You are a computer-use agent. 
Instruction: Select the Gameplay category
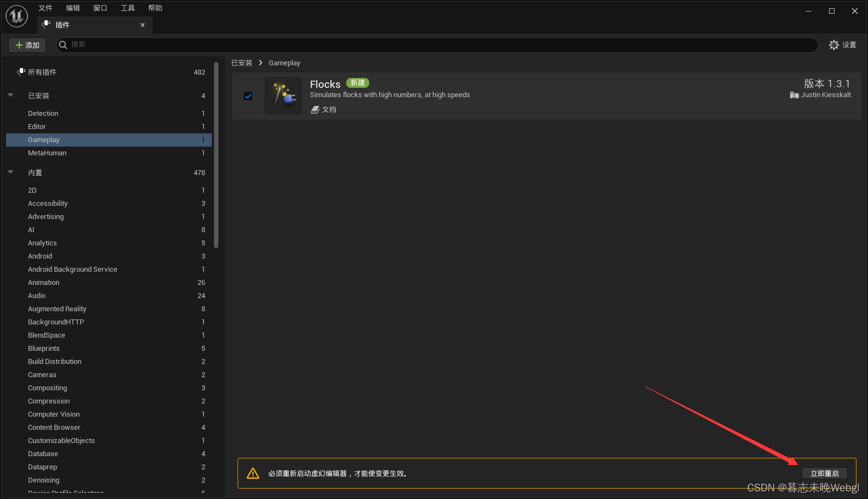point(109,140)
